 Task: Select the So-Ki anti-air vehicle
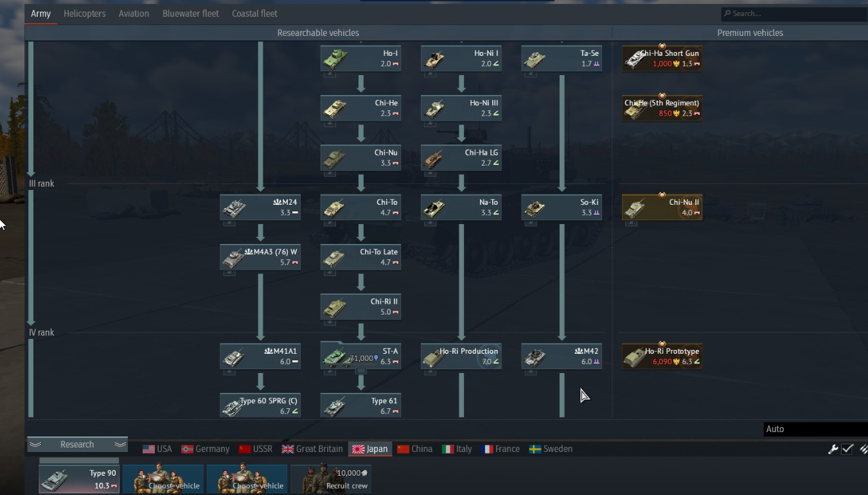[x=562, y=207]
